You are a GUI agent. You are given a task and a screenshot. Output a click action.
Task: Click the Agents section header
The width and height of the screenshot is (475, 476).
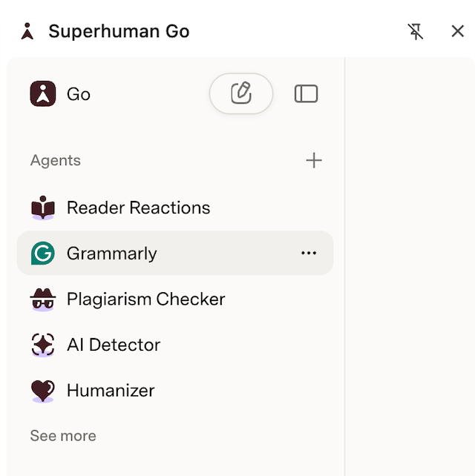(x=56, y=160)
